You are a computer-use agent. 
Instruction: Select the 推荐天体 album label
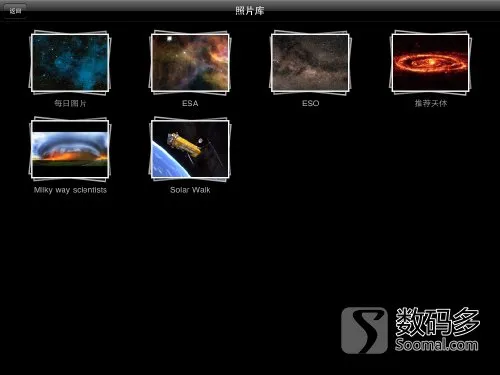point(431,103)
